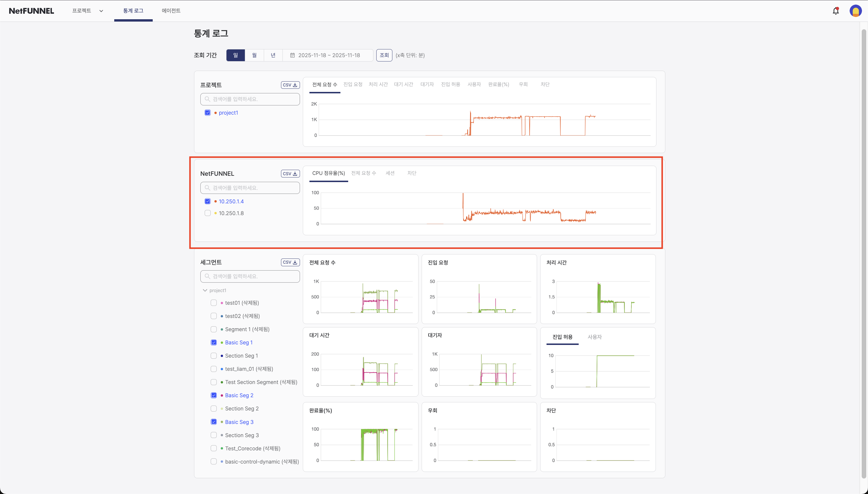Download the NetFUNNEL data as CSV
Viewport: 868px width, 494px height.
coord(290,173)
